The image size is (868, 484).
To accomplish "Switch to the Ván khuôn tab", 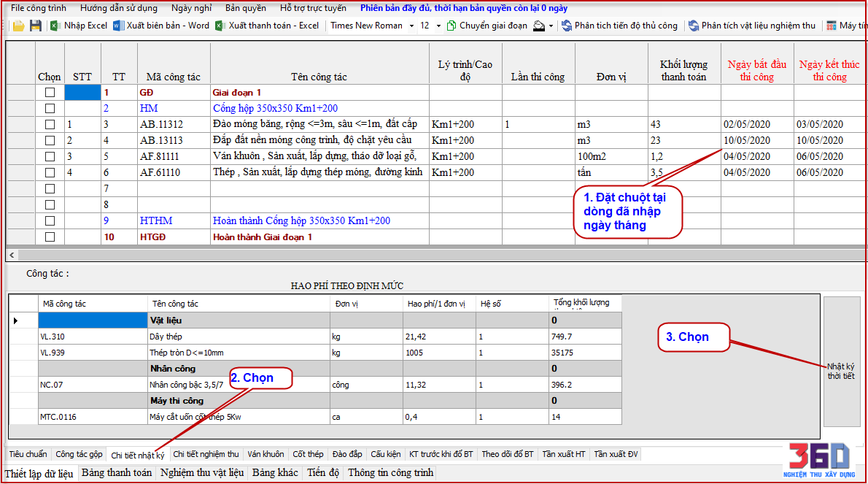I will click(x=266, y=454).
